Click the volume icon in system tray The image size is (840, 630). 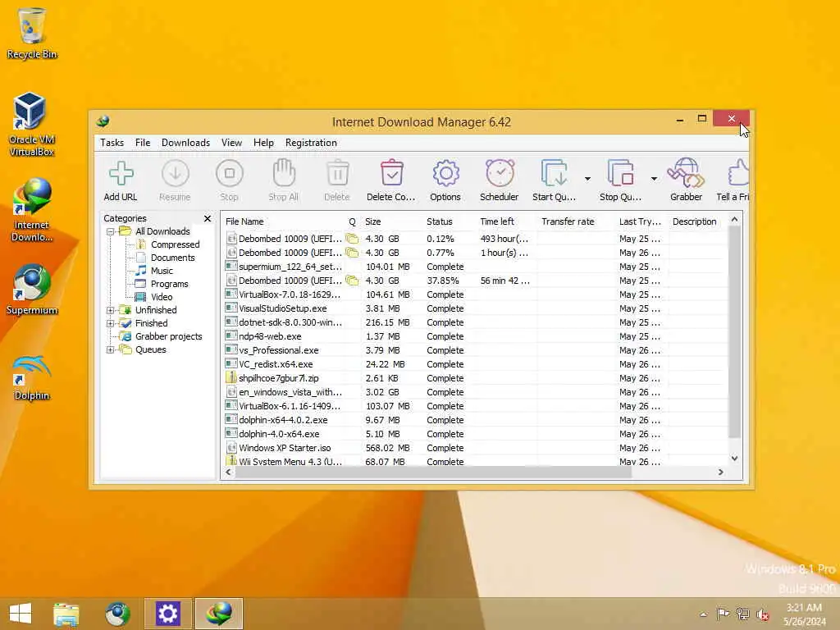pyautogui.click(x=763, y=614)
